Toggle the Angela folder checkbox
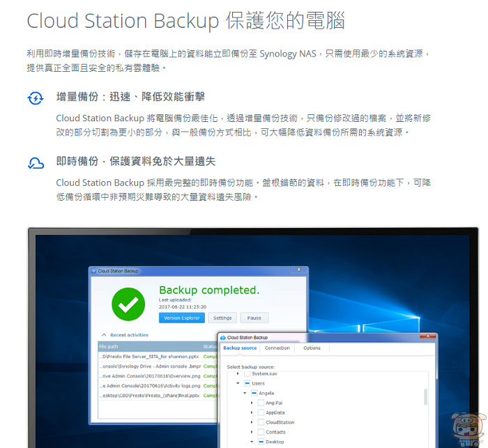This screenshot has width=488, height=448. tap(254, 393)
